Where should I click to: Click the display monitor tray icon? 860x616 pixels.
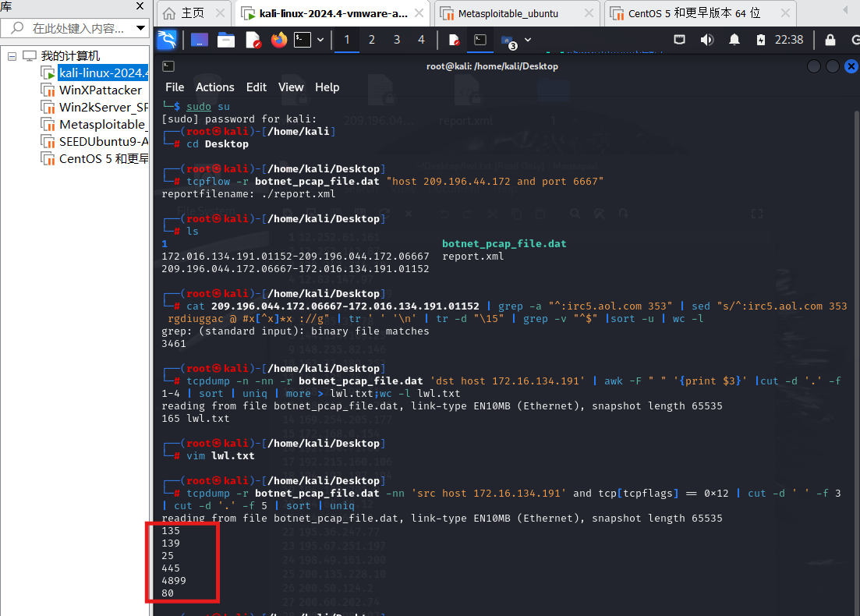tap(680, 40)
